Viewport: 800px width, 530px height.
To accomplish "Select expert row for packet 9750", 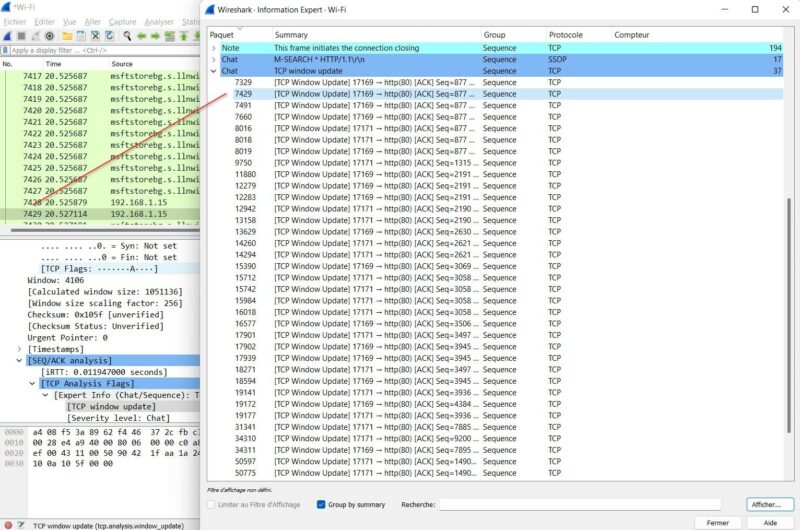I will (495, 163).
